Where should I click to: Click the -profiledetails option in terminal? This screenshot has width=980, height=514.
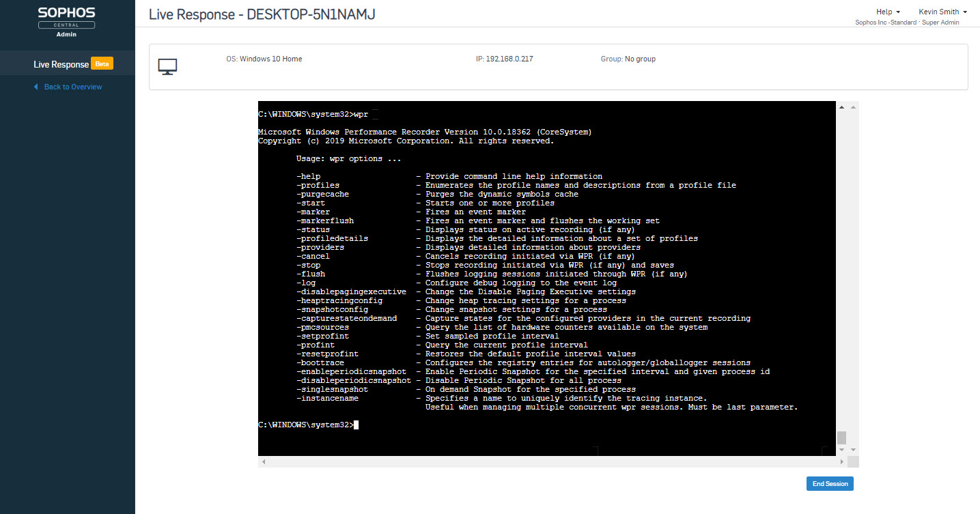click(x=332, y=238)
